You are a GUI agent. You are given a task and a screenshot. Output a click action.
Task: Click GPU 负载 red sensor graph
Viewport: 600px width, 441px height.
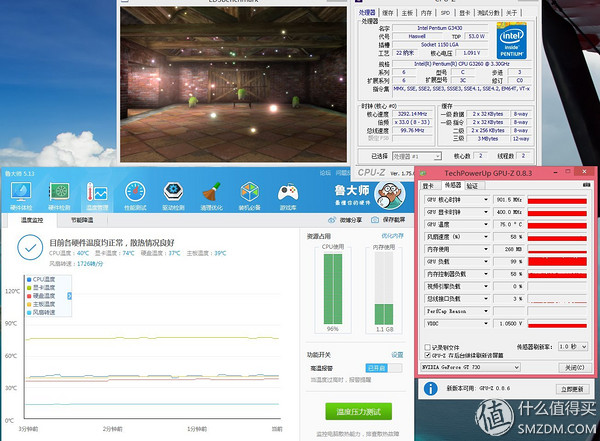point(557,261)
